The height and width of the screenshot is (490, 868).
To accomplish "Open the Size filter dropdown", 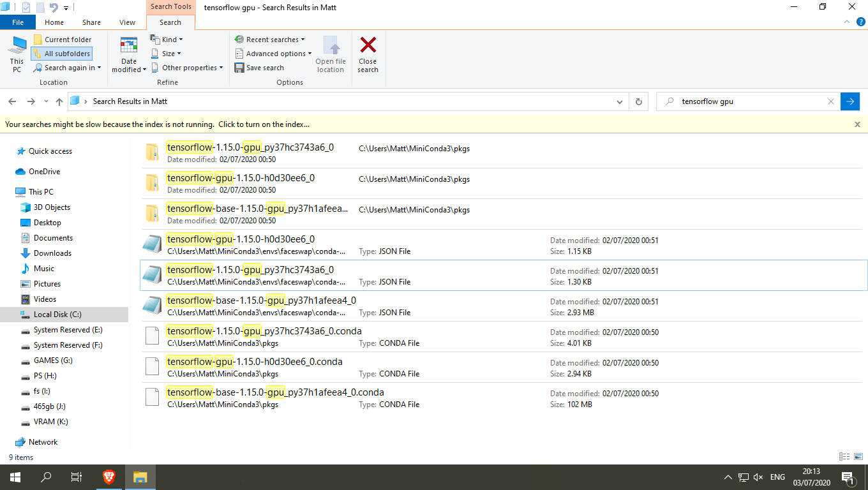I will (x=166, y=54).
